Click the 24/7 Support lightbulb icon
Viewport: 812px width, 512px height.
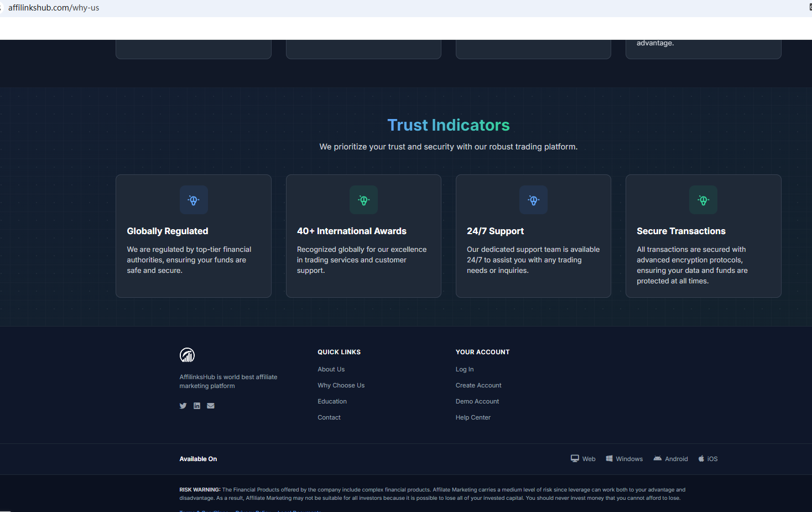tap(533, 200)
